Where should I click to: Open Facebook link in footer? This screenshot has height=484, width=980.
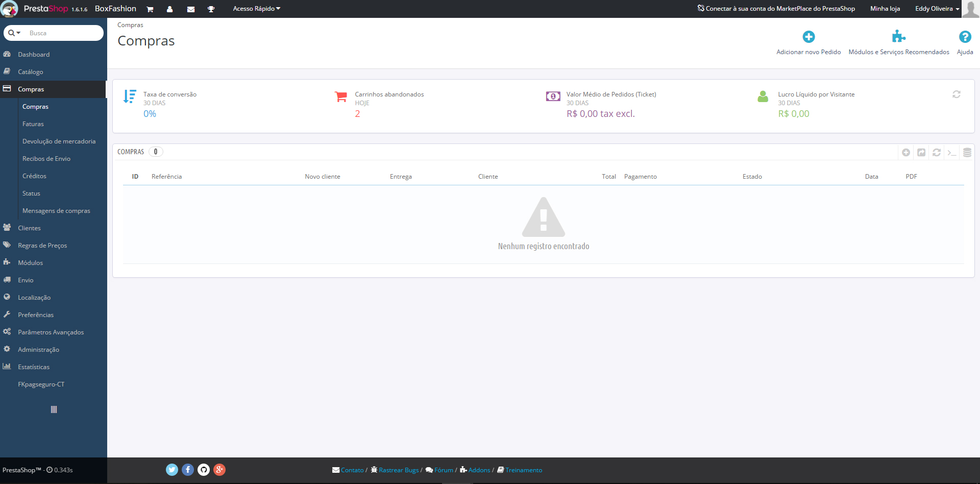(x=188, y=470)
